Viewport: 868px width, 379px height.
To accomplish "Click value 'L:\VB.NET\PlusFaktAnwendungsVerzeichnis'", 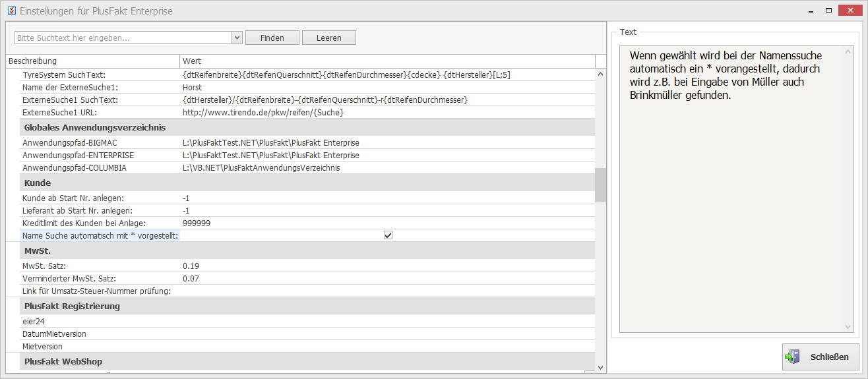I will pyautogui.click(x=261, y=168).
